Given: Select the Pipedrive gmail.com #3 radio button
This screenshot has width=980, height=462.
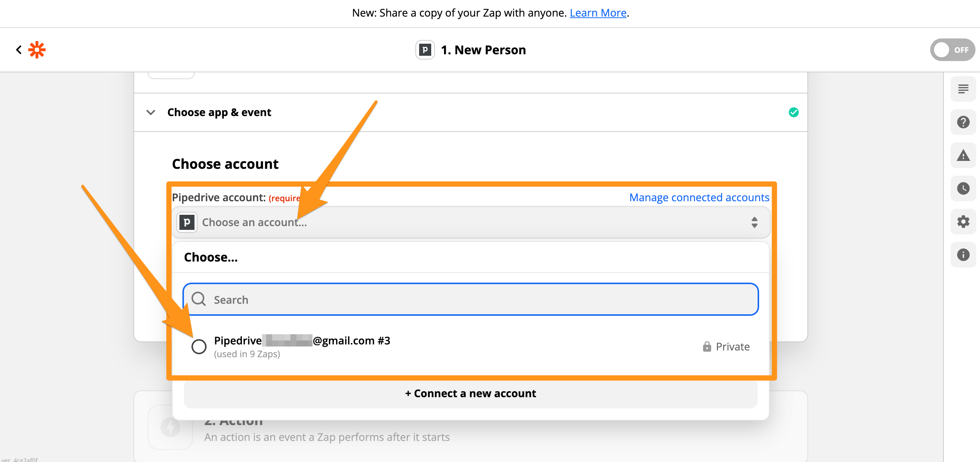Looking at the screenshot, I should 199,346.
